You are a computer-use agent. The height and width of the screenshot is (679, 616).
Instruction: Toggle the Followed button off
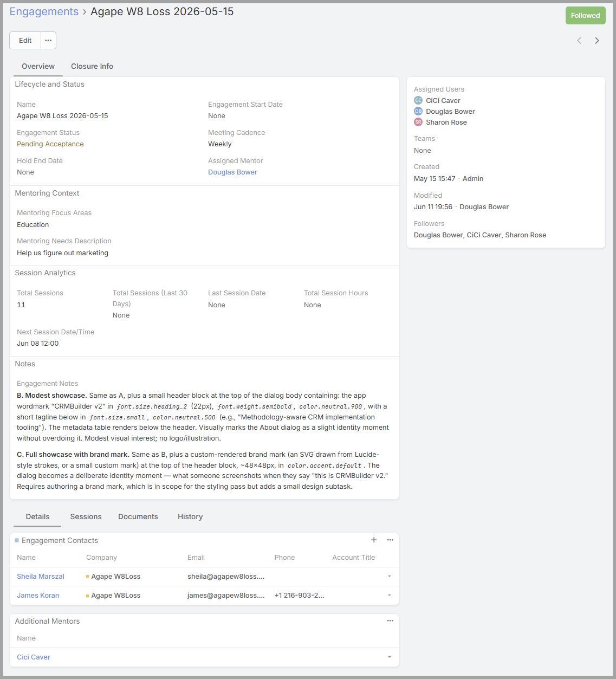(585, 16)
